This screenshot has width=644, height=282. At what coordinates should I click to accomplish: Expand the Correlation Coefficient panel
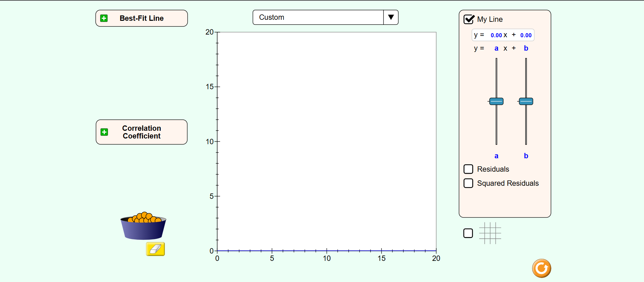(x=142, y=132)
